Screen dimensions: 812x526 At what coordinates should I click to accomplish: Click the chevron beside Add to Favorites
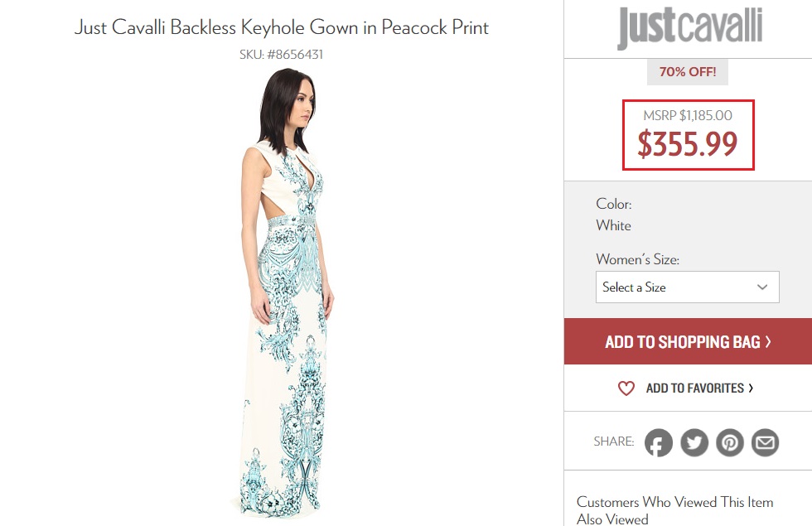751,388
